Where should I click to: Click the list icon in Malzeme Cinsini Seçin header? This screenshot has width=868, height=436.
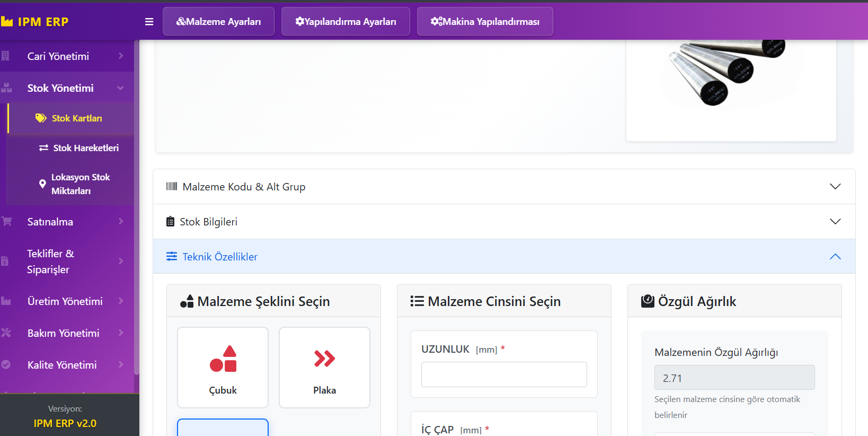pos(417,301)
